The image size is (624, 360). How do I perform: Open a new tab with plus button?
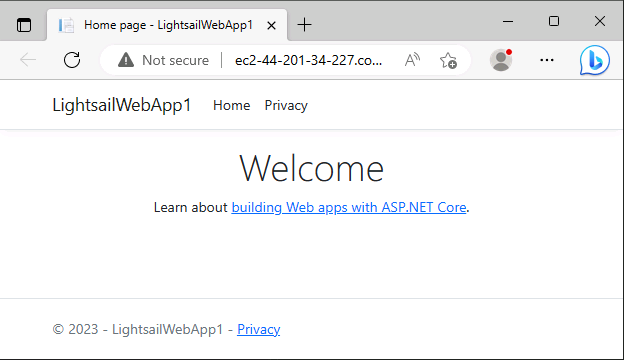[304, 25]
